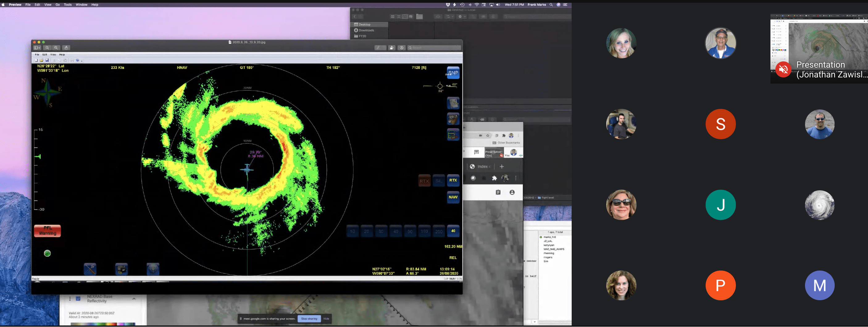Open the radar app Help menu

[62, 55]
